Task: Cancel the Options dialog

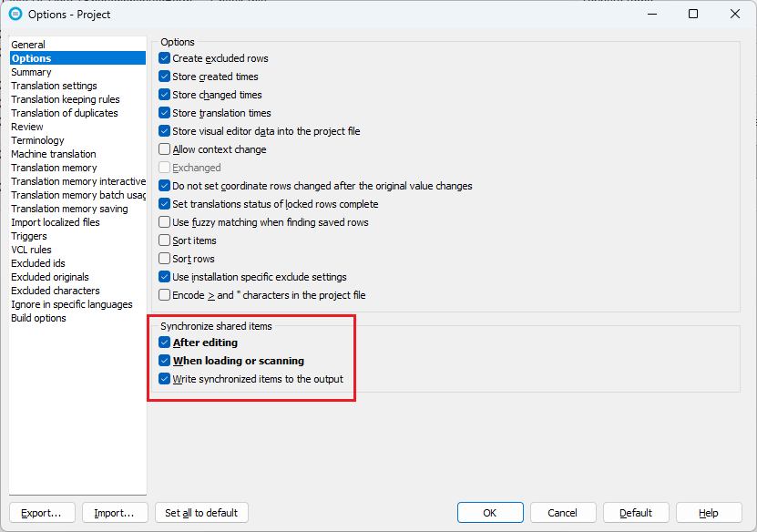Action: pos(563,513)
